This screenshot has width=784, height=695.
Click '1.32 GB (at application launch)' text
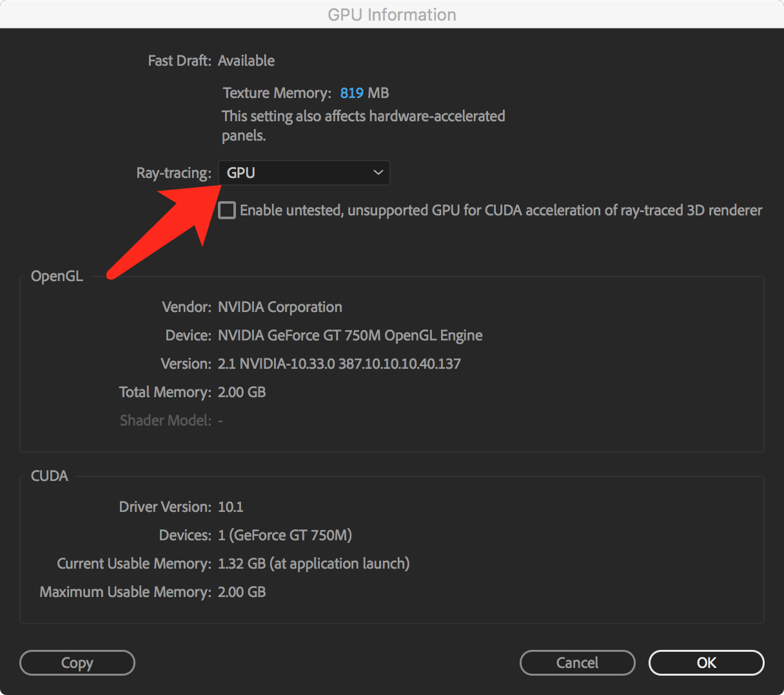pyautogui.click(x=314, y=563)
